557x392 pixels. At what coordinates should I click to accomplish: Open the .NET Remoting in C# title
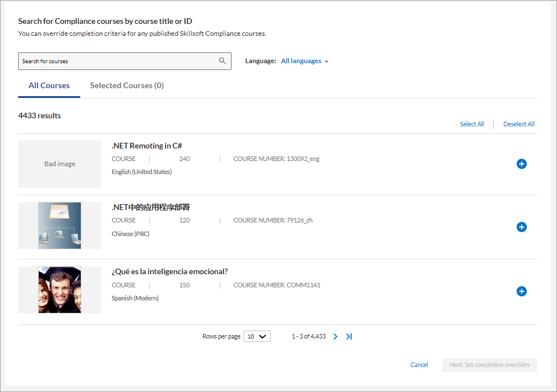147,146
